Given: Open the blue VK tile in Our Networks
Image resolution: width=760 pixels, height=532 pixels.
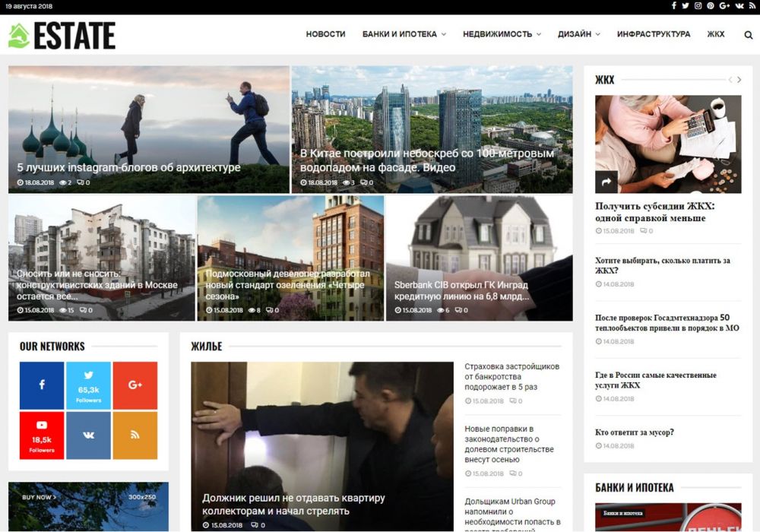Looking at the screenshot, I should point(89,435).
